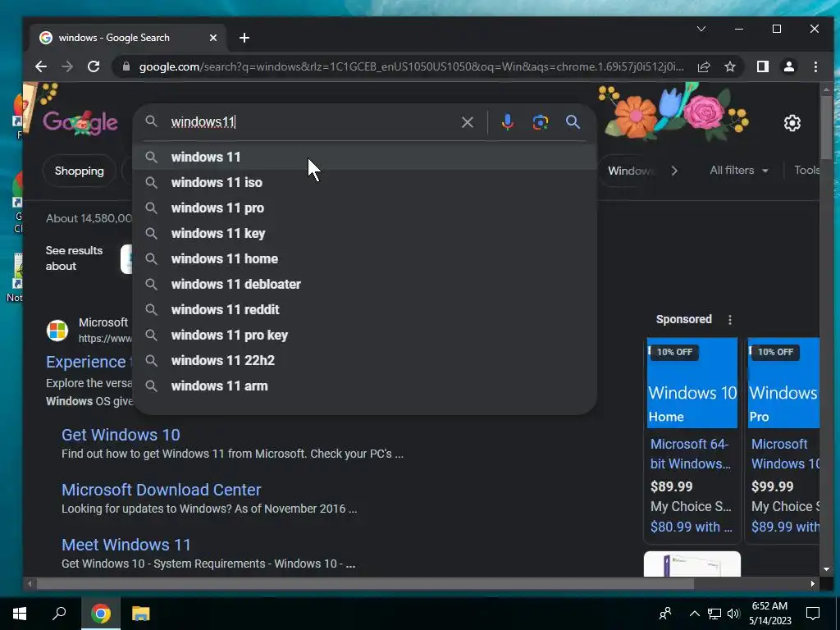Click Chrome in the taskbar

pos(101,614)
